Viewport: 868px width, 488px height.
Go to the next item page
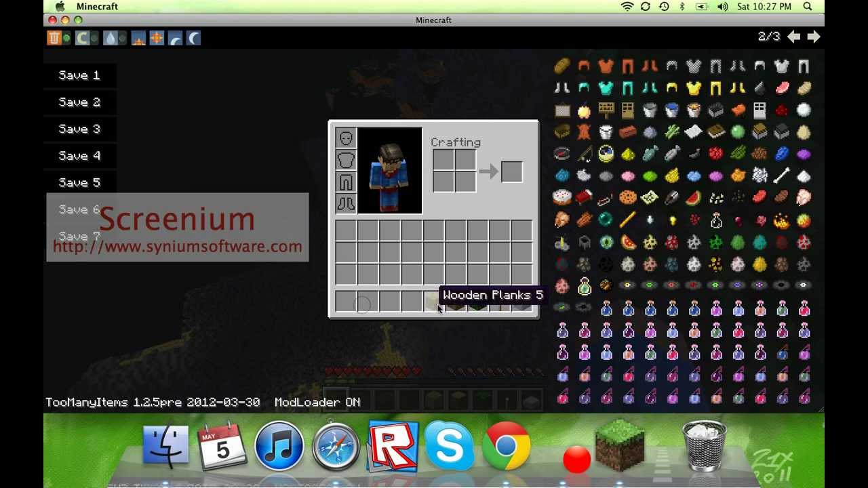pyautogui.click(x=814, y=37)
